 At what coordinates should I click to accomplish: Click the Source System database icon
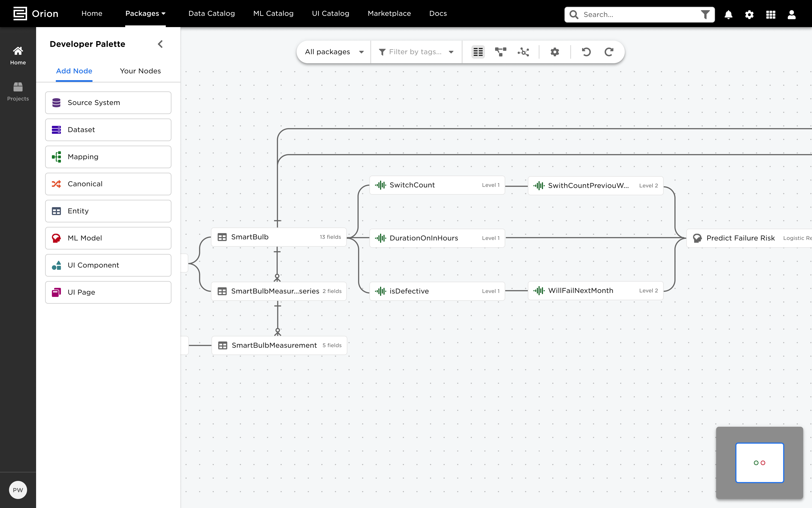(56, 103)
